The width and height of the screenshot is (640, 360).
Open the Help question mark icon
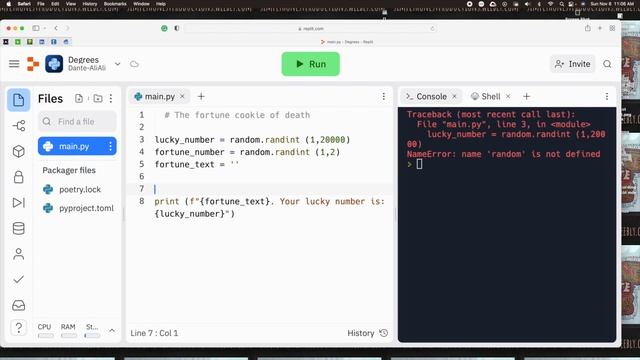click(x=18, y=328)
